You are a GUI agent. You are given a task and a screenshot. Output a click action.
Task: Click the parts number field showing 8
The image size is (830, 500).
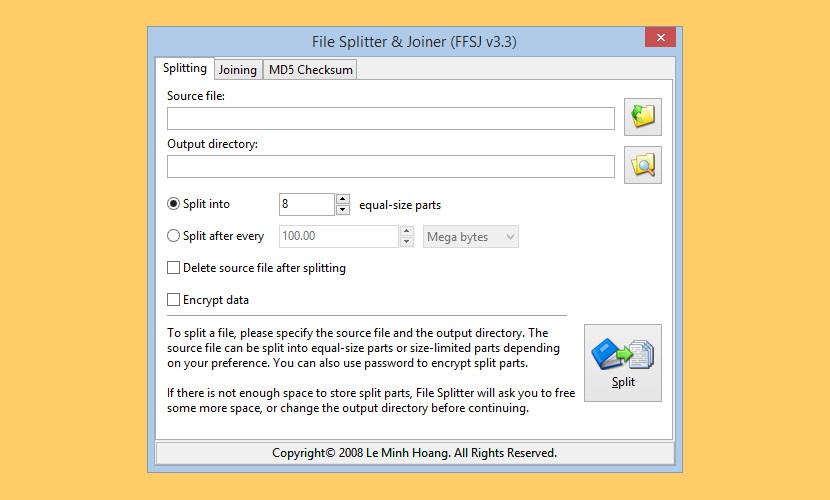tap(307, 204)
